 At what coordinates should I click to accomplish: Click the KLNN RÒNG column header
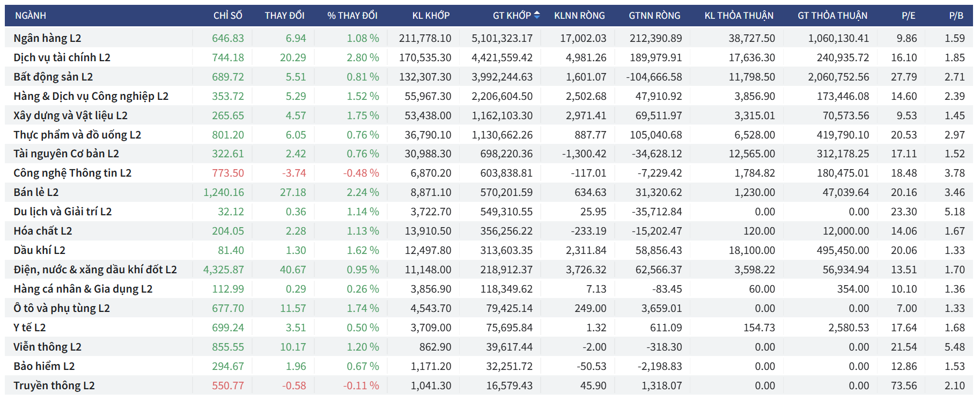pyautogui.click(x=579, y=16)
